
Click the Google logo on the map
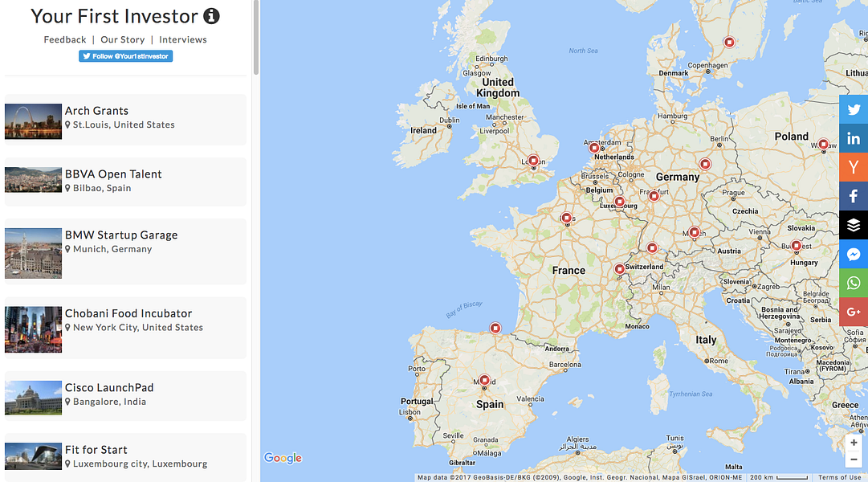click(283, 458)
